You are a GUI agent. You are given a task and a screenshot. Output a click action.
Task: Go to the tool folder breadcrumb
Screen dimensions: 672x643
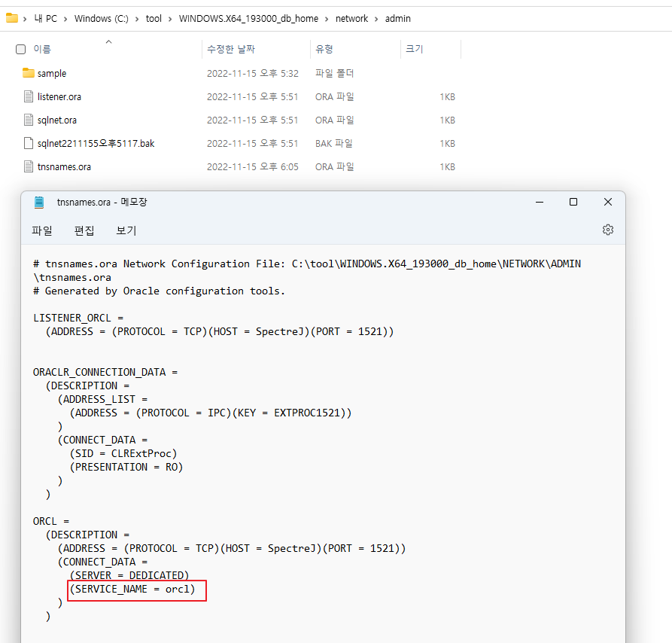154,18
